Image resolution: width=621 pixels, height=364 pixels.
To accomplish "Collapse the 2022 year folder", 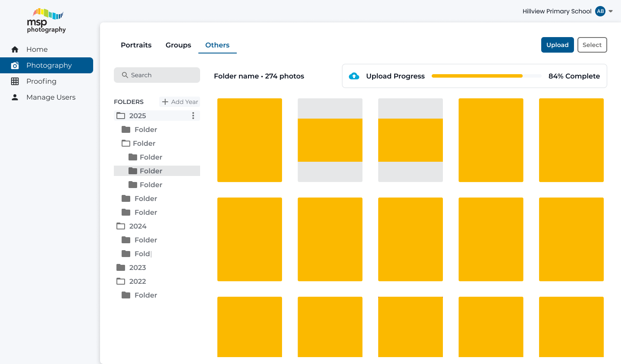I will [121, 282].
